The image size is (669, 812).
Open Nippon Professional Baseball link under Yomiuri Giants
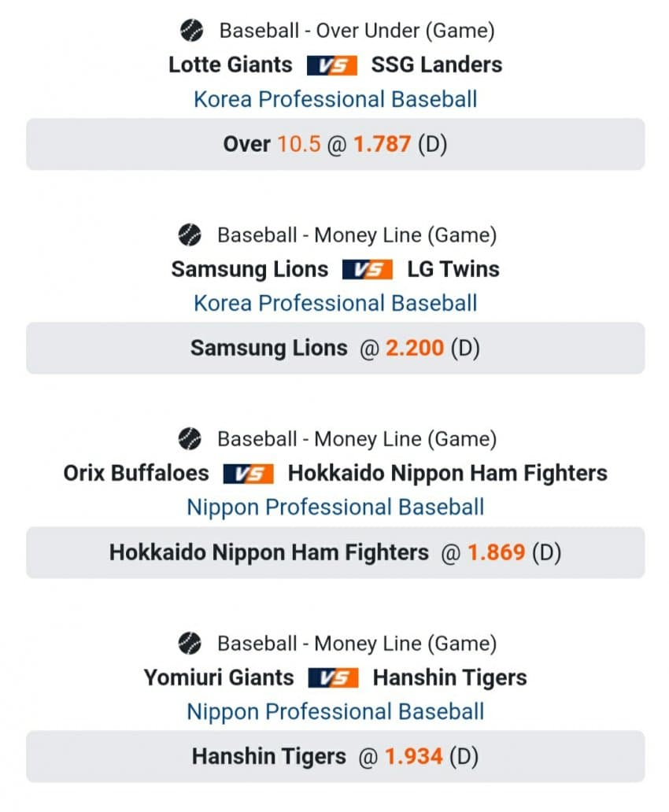(335, 712)
